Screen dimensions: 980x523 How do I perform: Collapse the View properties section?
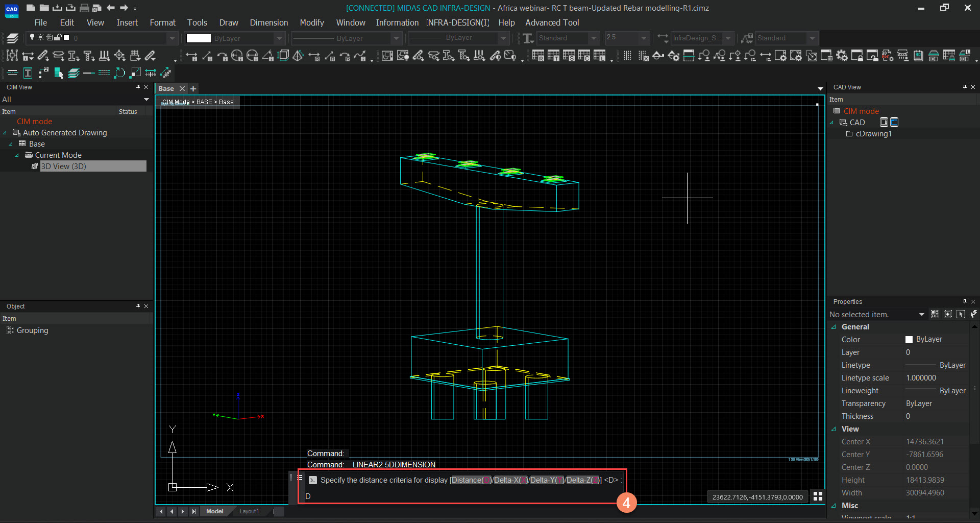[x=834, y=429]
